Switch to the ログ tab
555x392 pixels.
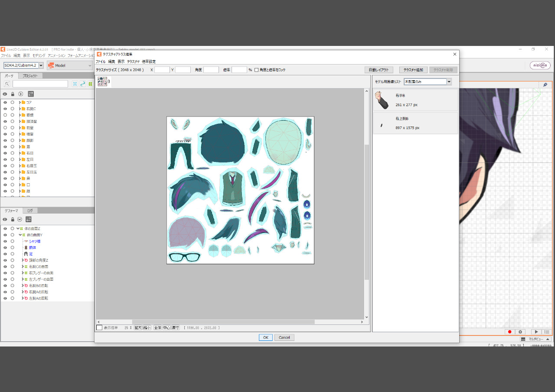[30, 211]
